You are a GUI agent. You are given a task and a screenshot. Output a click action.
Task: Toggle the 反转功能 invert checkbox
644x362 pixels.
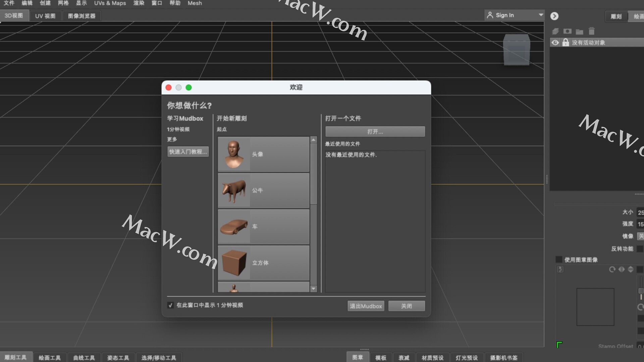[x=640, y=249]
